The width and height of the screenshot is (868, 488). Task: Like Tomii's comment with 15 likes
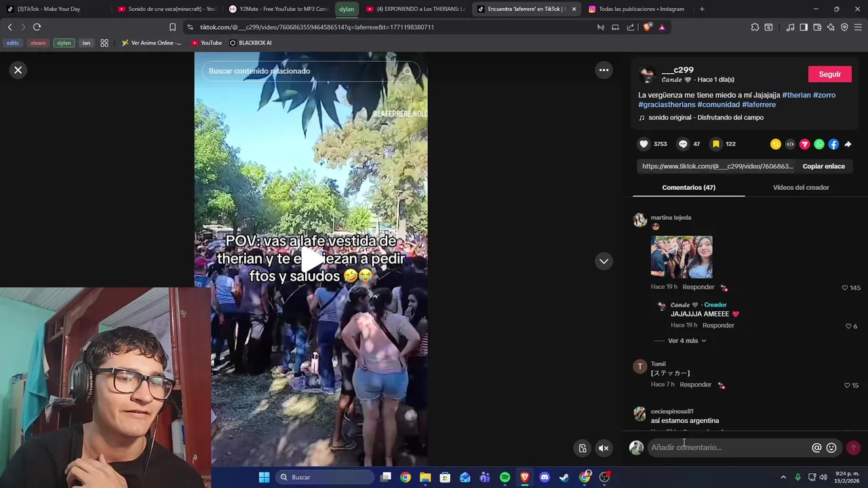tap(846, 385)
